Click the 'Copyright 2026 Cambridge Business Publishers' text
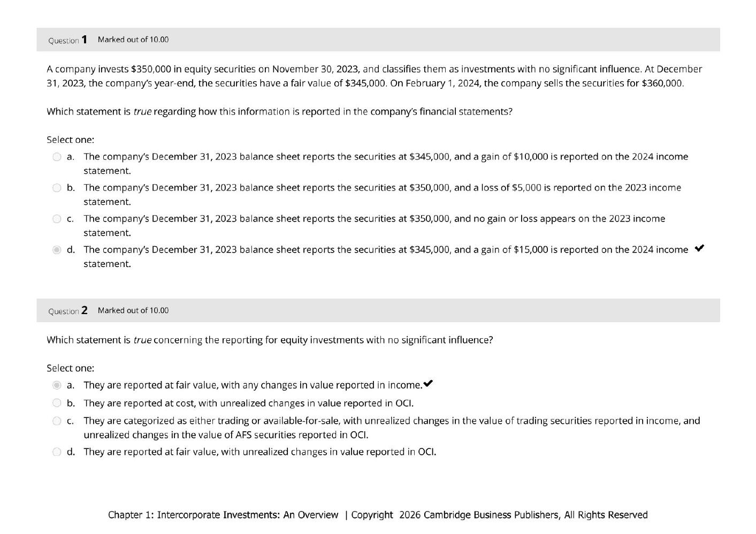The height and width of the screenshot is (534, 756). click(x=499, y=515)
